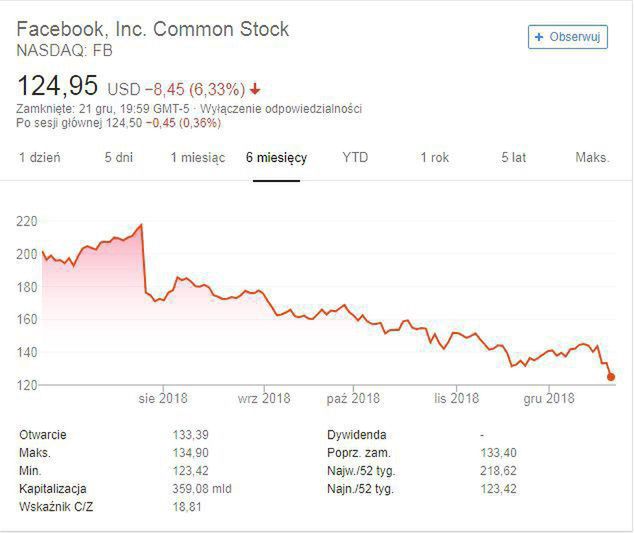
Task: Select the 1 rok range
Action: (434, 158)
